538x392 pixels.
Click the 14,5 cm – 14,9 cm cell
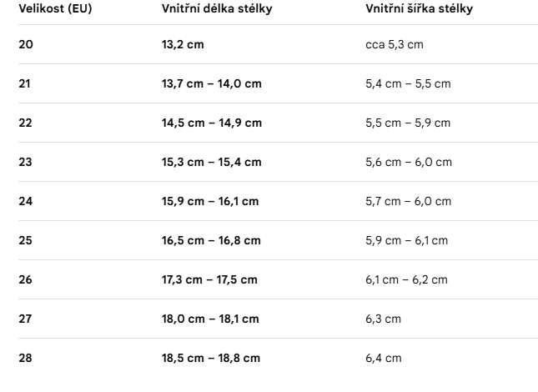coord(212,123)
